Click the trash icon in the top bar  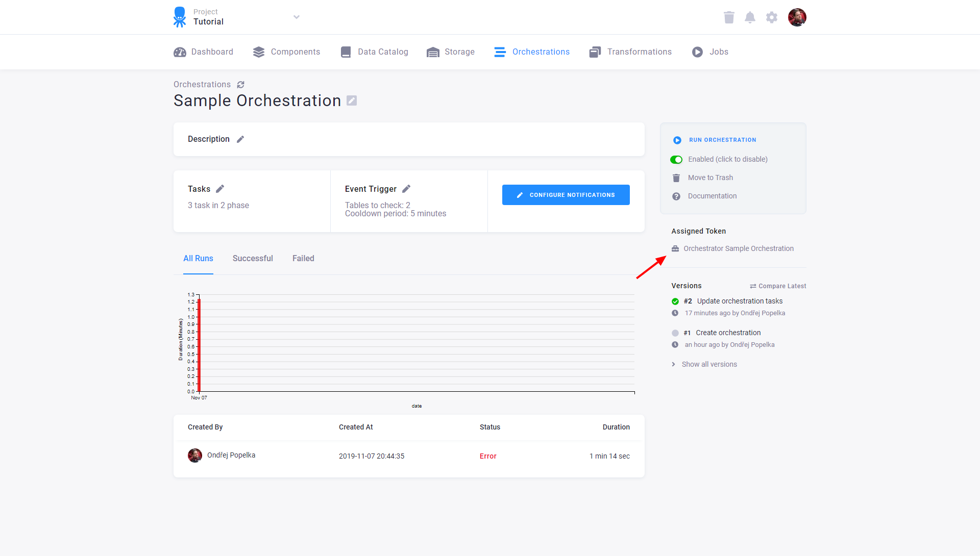[729, 17]
